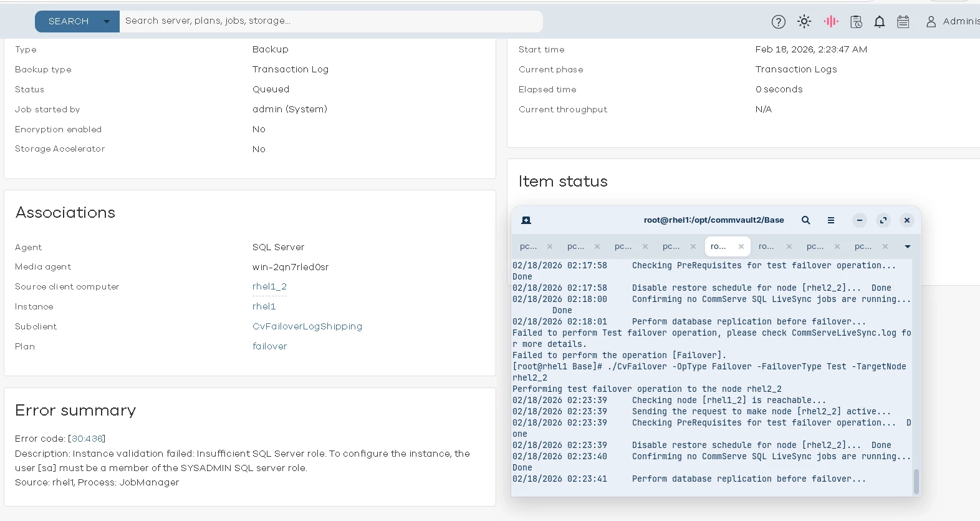
Task: Expand the SEARCH dropdown arrow
Action: coord(107,22)
